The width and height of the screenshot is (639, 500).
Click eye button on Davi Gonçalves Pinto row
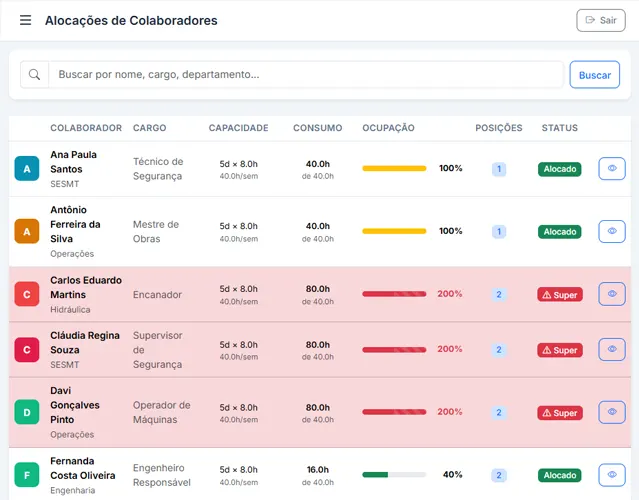(612, 412)
